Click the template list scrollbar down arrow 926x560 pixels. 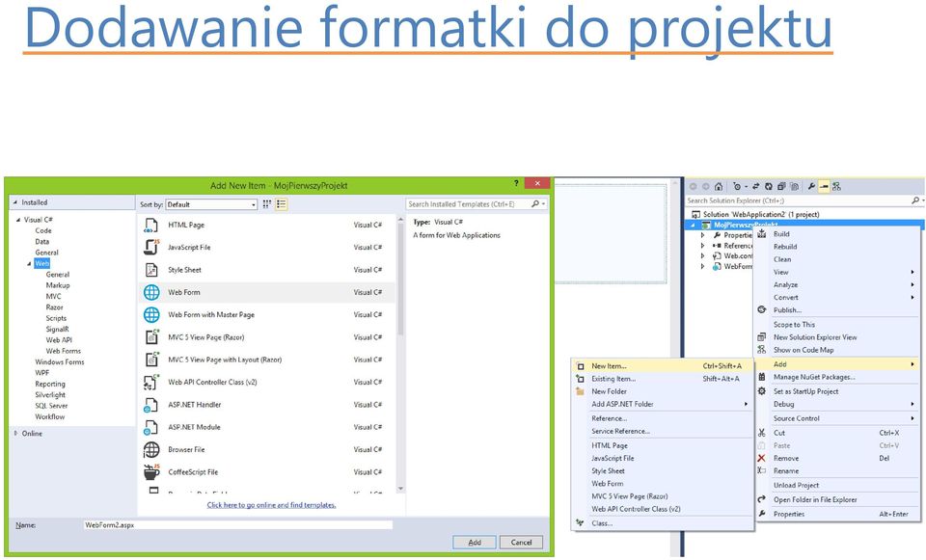(400, 489)
